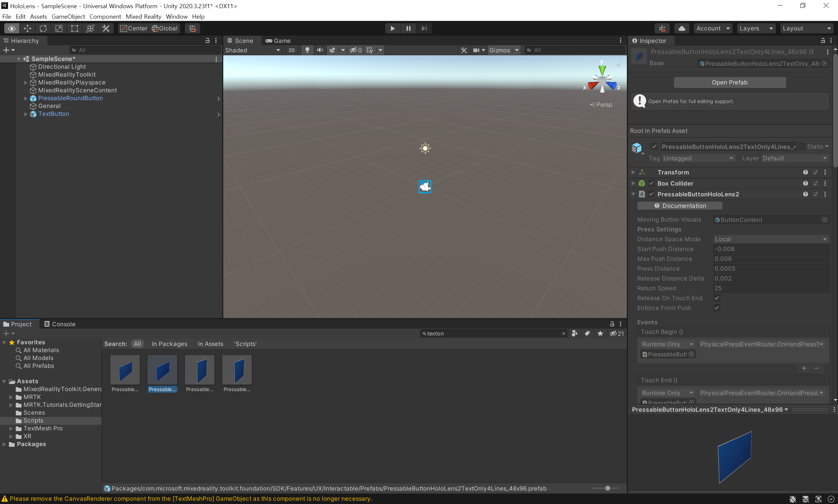Open the Gizmos dropdown arrow
This screenshot has height=504, width=838.
coord(517,50)
